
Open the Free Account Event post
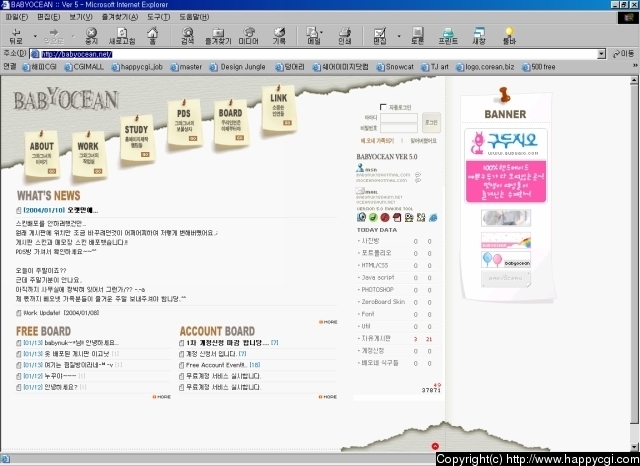click(x=216, y=365)
